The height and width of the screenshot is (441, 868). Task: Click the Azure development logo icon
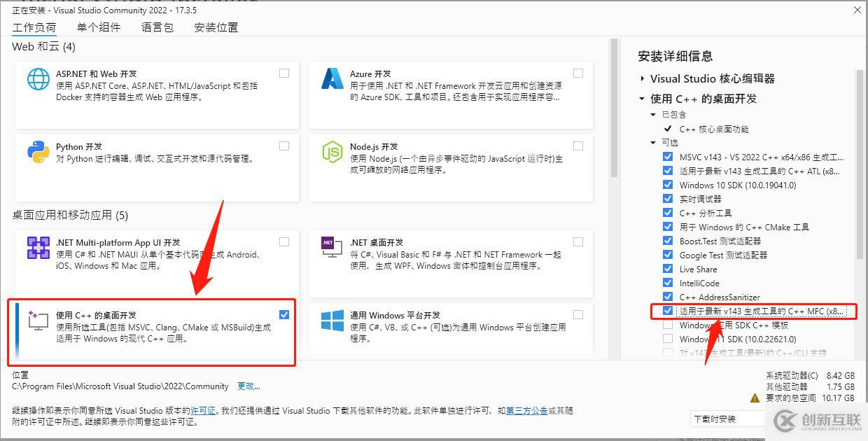tap(332, 78)
